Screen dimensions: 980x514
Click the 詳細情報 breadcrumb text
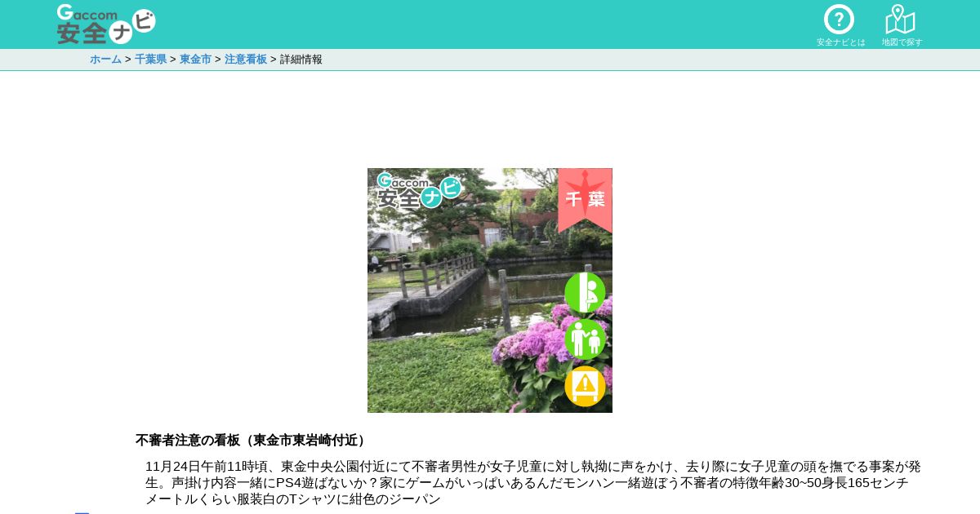[x=301, y=60]
